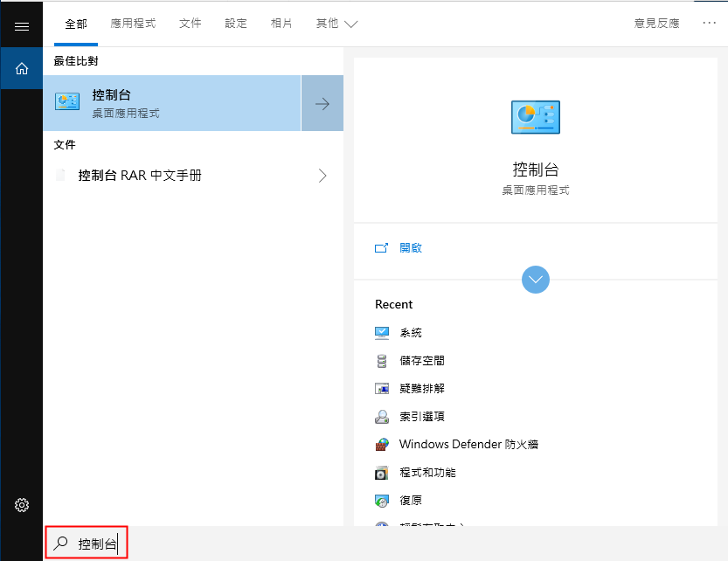Expand the 控制台 result arrow
728x561 pixels.
click(x=322, y=103)
